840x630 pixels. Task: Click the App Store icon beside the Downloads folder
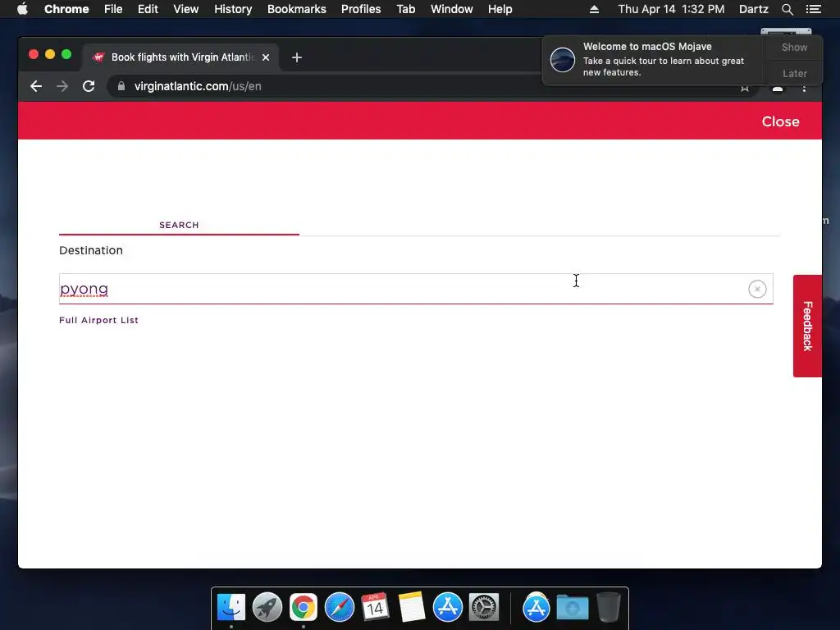pos(536,607)
